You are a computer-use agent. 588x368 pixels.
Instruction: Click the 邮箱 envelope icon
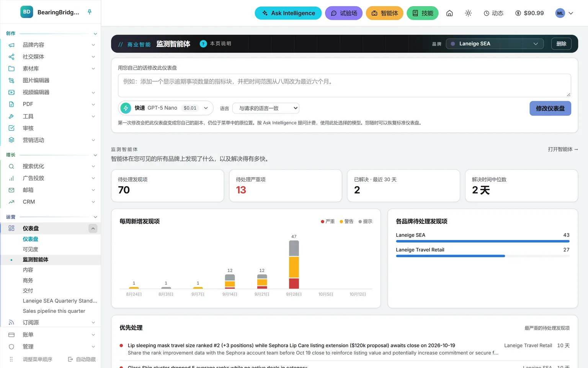pyautogui.click(x=11, y=190)
